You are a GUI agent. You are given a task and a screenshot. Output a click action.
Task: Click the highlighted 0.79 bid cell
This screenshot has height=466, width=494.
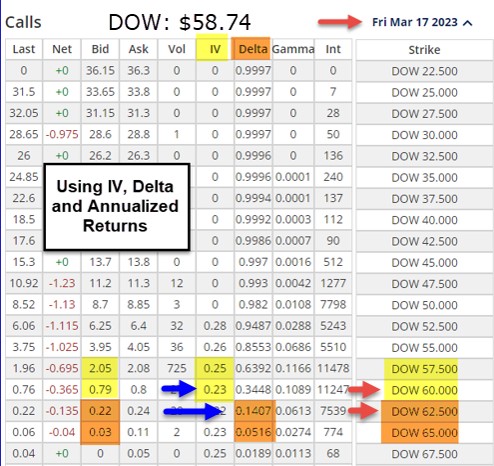click(x=100, y=390)
